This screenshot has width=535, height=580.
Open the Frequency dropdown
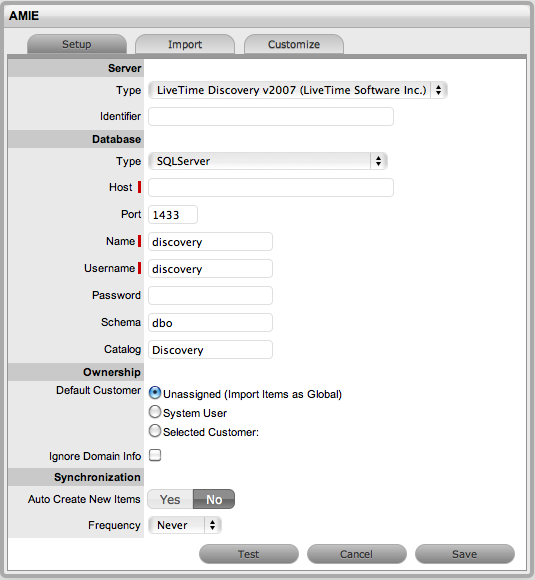pos(185,525)
